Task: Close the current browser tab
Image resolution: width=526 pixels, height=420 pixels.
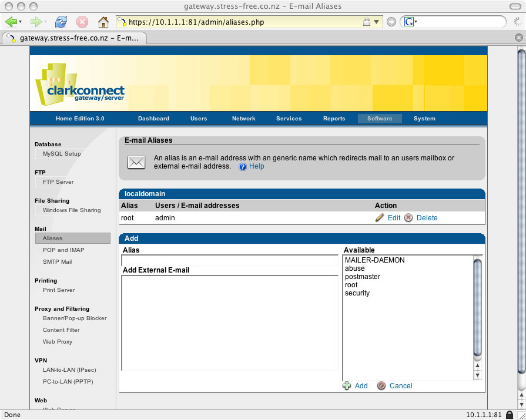Action: point(518,38)
